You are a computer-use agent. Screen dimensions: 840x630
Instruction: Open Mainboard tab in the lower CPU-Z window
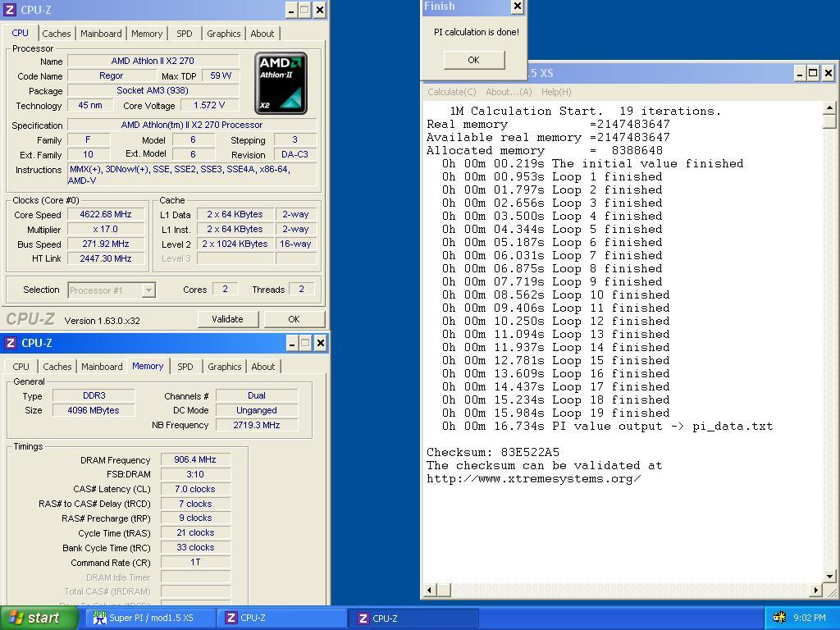[102, 367]
